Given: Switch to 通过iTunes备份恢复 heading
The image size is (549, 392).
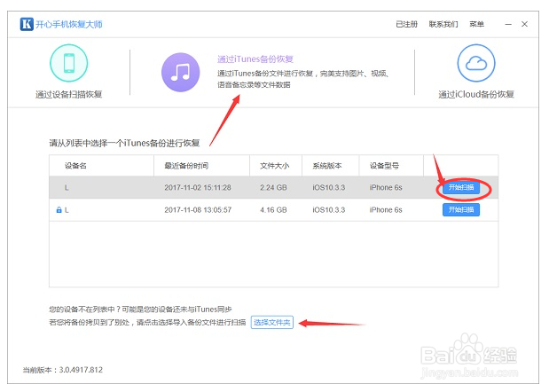Looking at the screenshot, I should coord(255,59).
